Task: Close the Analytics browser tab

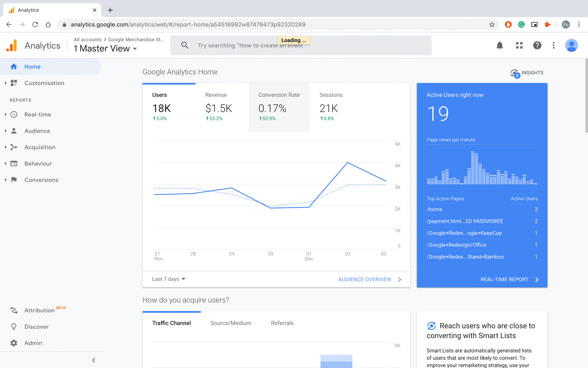Action: point(94,10)
